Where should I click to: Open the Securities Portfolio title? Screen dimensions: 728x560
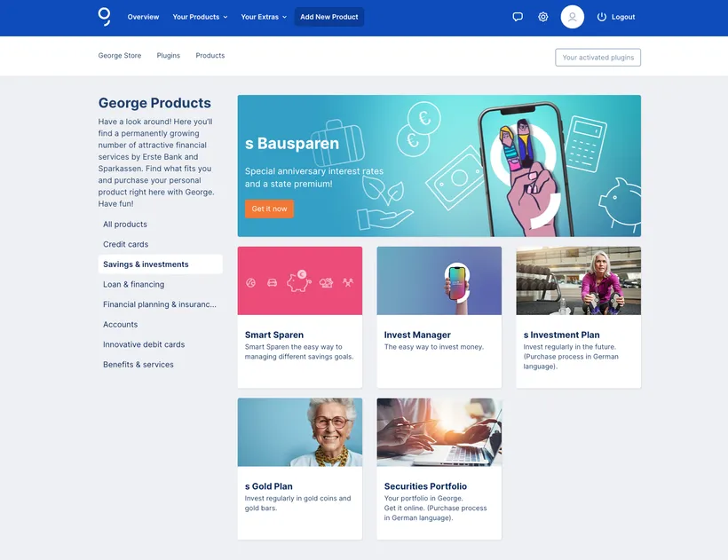click(425, 486)
